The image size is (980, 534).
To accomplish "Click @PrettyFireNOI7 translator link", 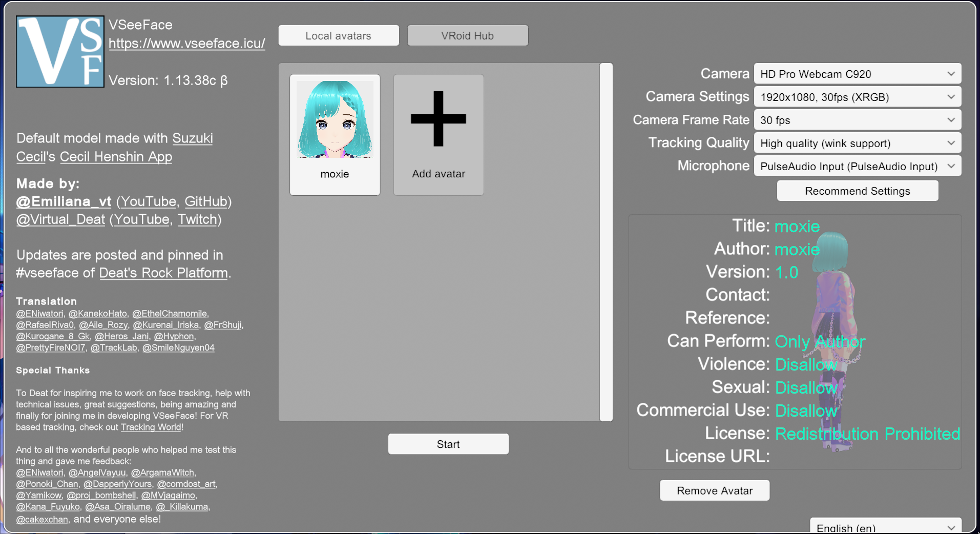I will tap(51, 347).
